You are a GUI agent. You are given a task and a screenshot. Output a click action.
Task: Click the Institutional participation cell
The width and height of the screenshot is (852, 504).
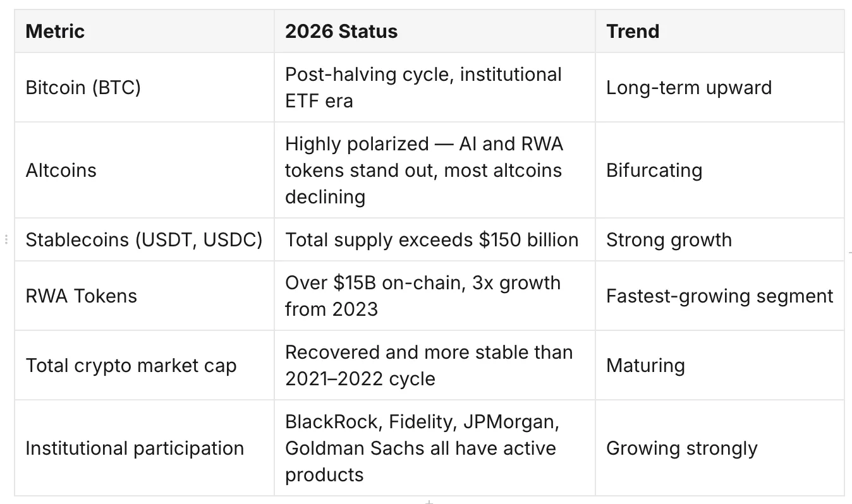click(144, 448)
